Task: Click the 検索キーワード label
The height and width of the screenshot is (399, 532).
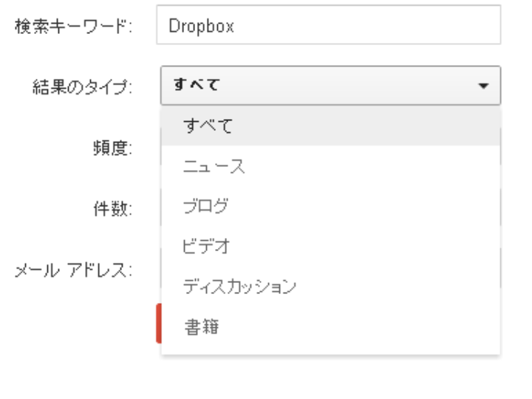Action: (x=73, y=27)
